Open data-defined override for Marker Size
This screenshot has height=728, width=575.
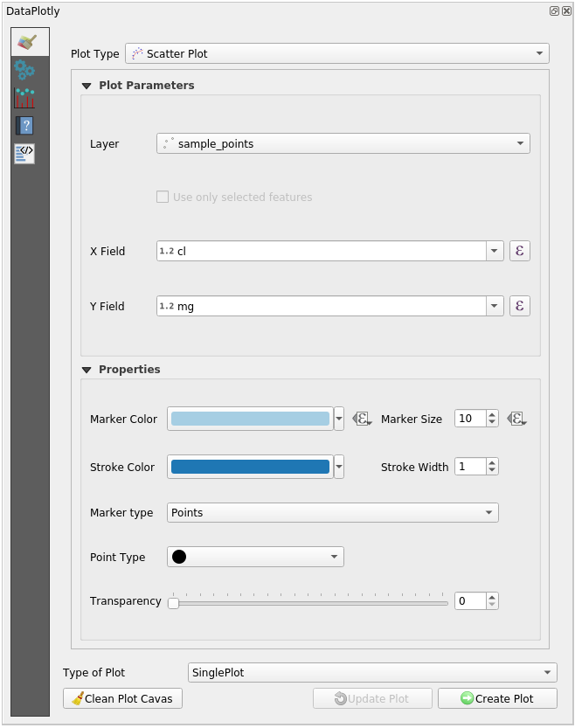(x=516, y=419)
